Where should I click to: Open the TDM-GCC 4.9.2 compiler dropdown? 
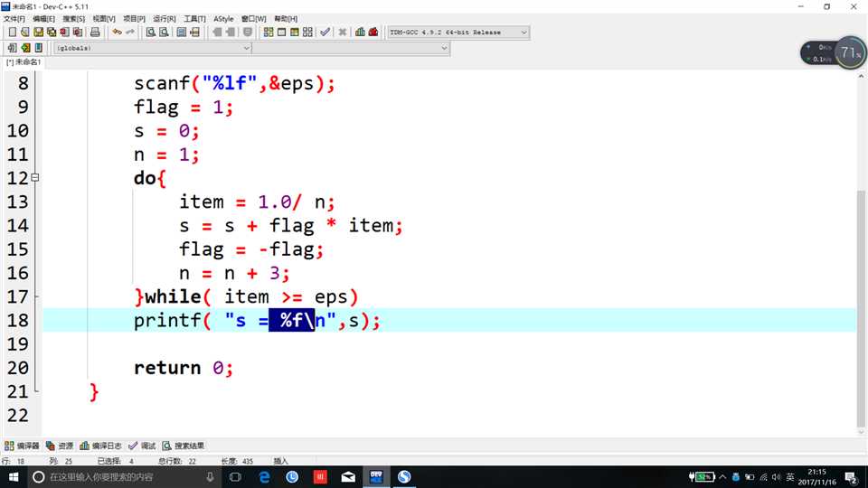(x=458, y=33)
